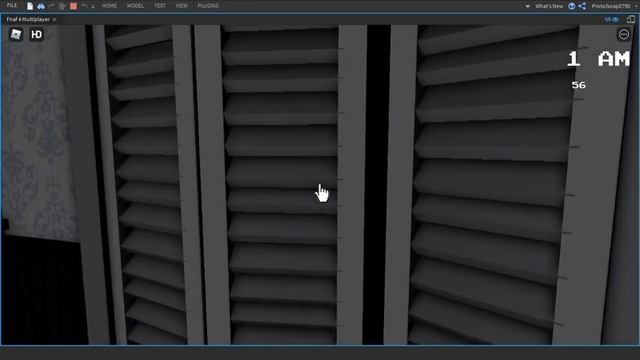This screenshot has height=360, width=640.
Task: Switch to the HOME ribbon tab
Action: click(x=109, y=6)
